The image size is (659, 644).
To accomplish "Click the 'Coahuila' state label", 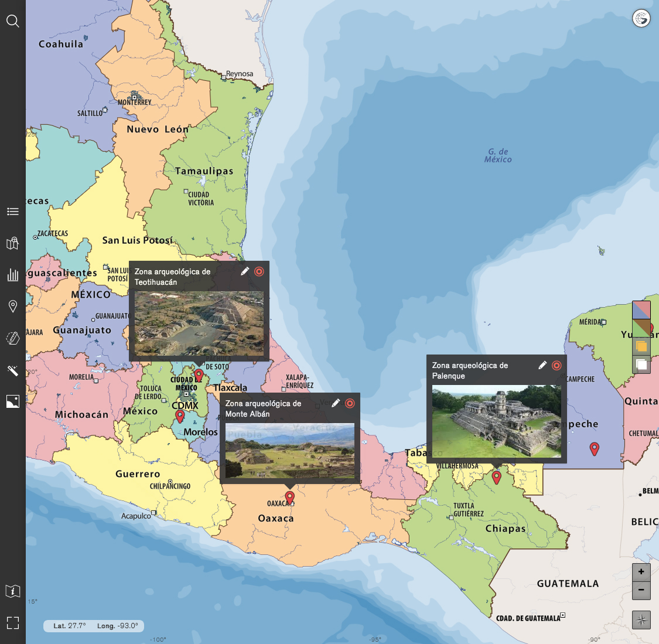I will coord(61,44).
